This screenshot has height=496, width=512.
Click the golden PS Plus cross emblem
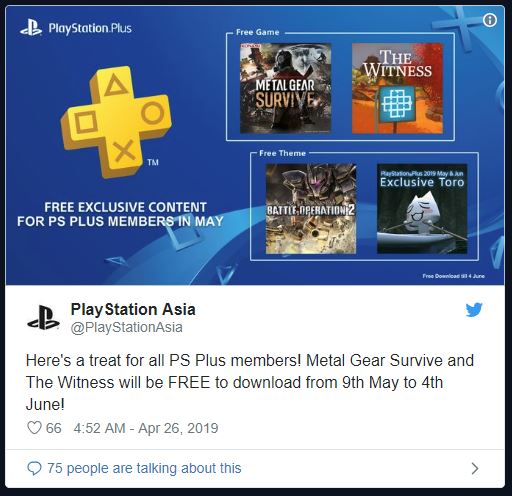click(x=116, y=121)
